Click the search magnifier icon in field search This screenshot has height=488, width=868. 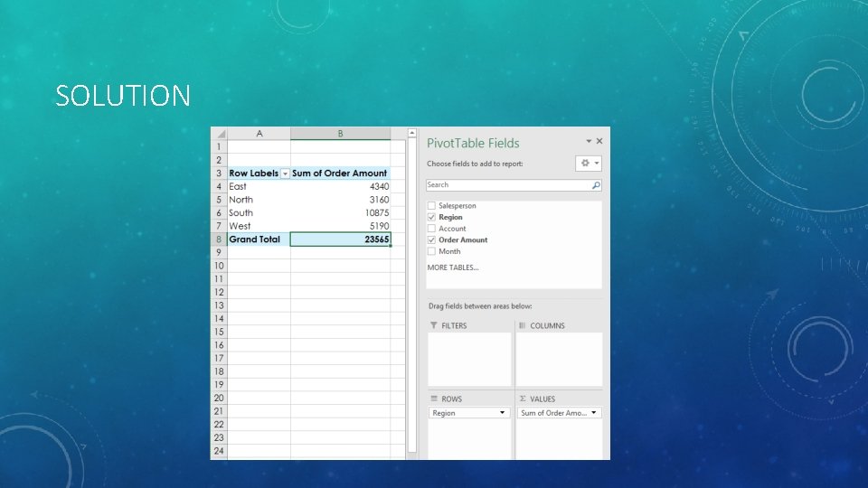[596, 185]
